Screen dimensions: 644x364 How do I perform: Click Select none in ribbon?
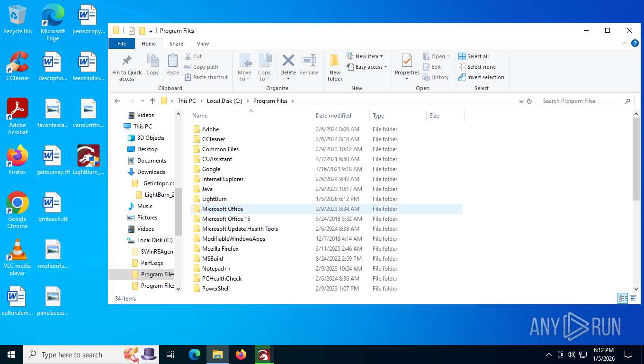tap(477, 67)
